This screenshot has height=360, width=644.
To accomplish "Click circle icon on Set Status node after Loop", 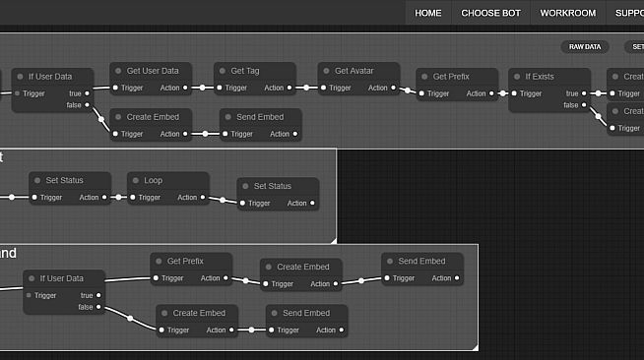I will [x=245, y=186].
